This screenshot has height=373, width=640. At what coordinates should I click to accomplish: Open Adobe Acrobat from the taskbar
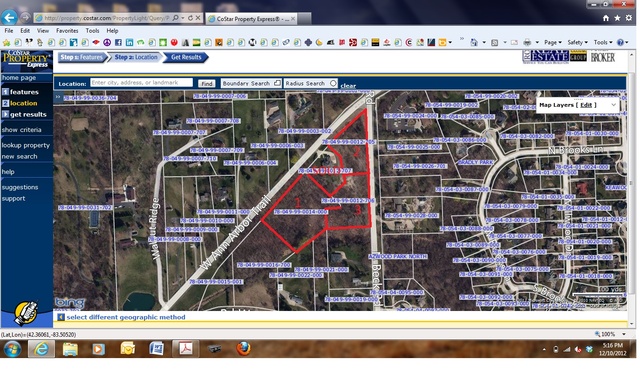click(x=186, y=349)
